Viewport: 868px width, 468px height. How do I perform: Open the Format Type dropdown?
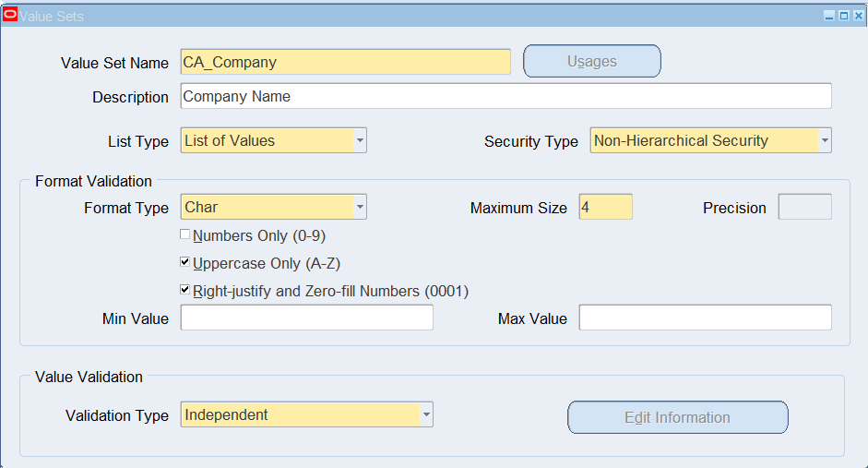(360, 207)
